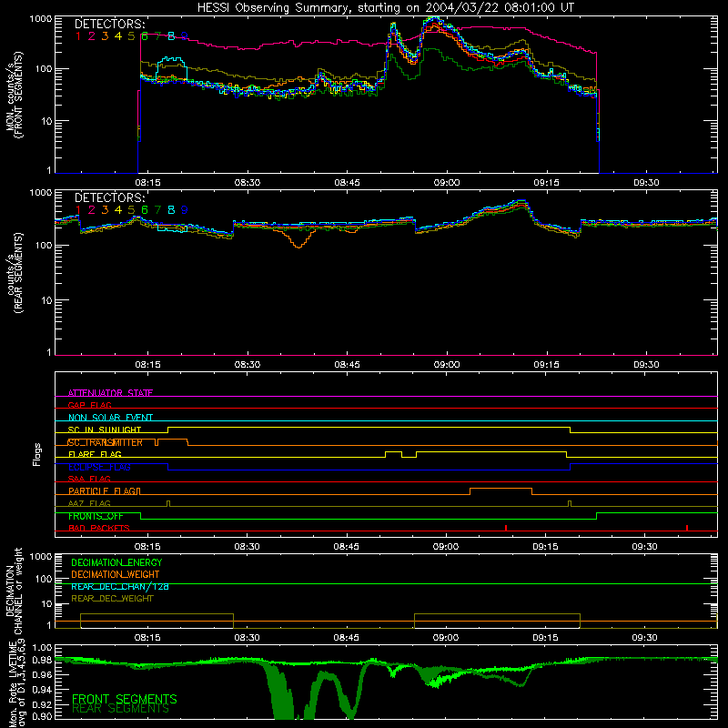Click the 0.94 value on livetime axis
The height and width of the screenshot is (728, 728).
tap(42, 690)
